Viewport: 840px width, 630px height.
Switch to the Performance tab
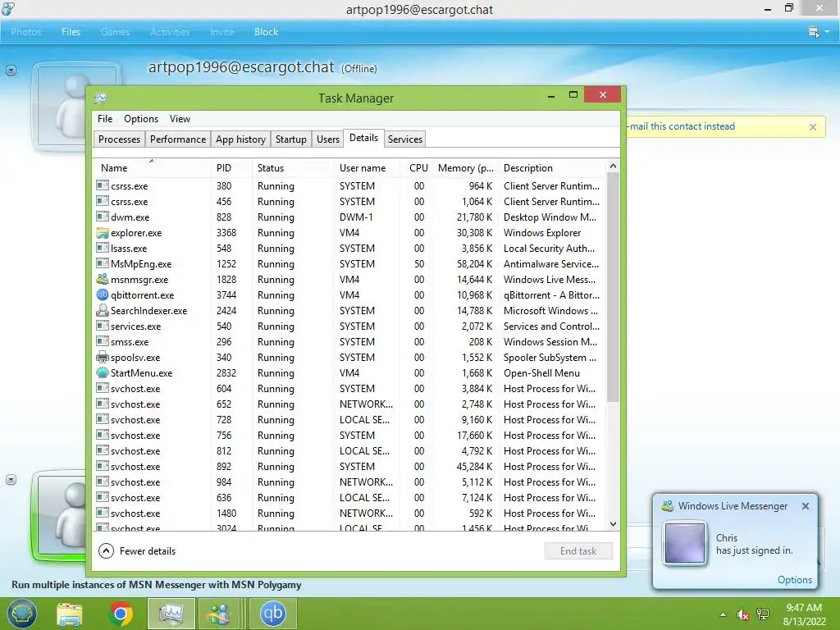click(x=178, y=139)
